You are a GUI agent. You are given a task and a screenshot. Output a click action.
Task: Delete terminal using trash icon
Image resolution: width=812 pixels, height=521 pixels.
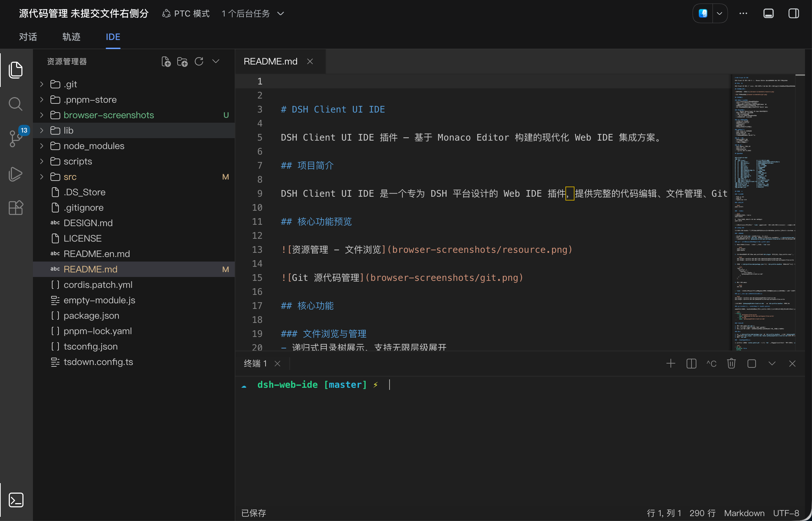[731, 364]
